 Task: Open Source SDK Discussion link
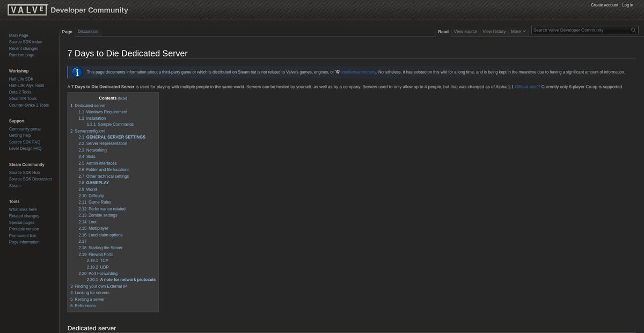31,179
